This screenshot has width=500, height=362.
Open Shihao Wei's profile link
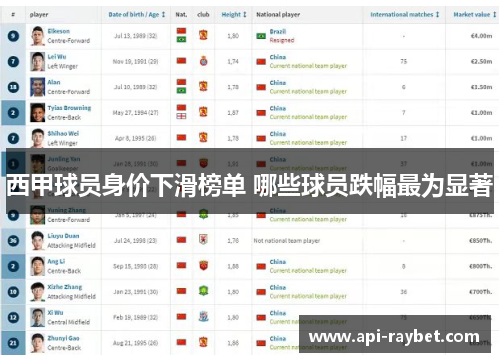click(63, 133)
